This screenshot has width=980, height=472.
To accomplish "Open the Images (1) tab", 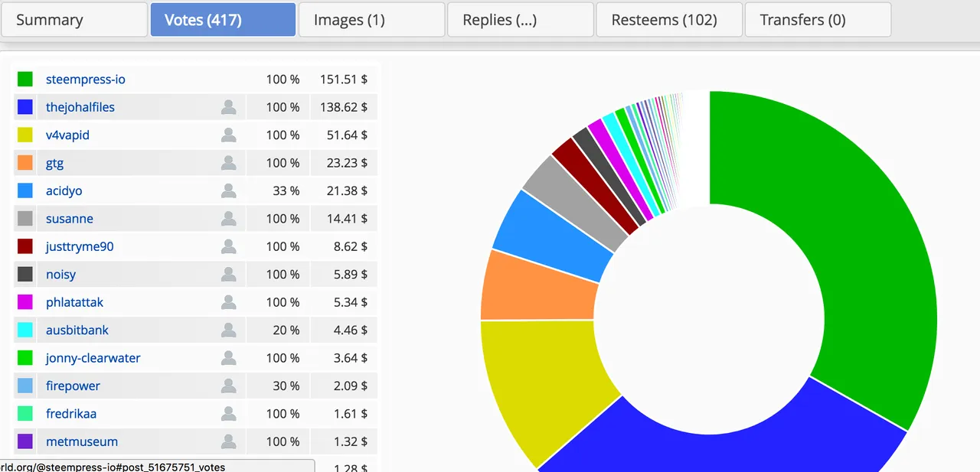I will (371, 20).
